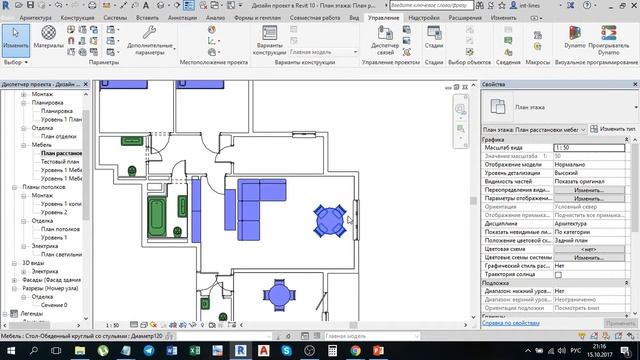Image resolution: width=640 pixels, height=360 pixels.
Task: Open the Help question mark icon
Action: [x=587, y=5]
